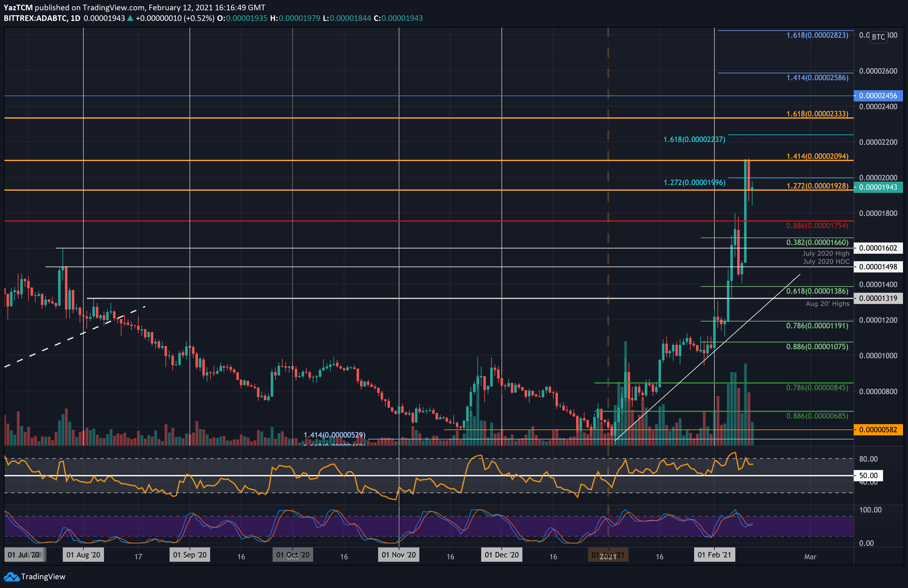Open the 1D timeframe selector
This screenshot has height=588, width=908.
[76, 18]
